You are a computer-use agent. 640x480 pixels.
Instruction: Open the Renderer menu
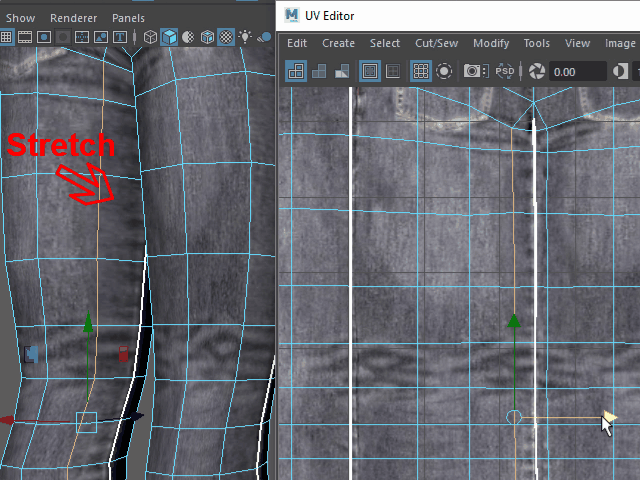[x=74, y=18]
